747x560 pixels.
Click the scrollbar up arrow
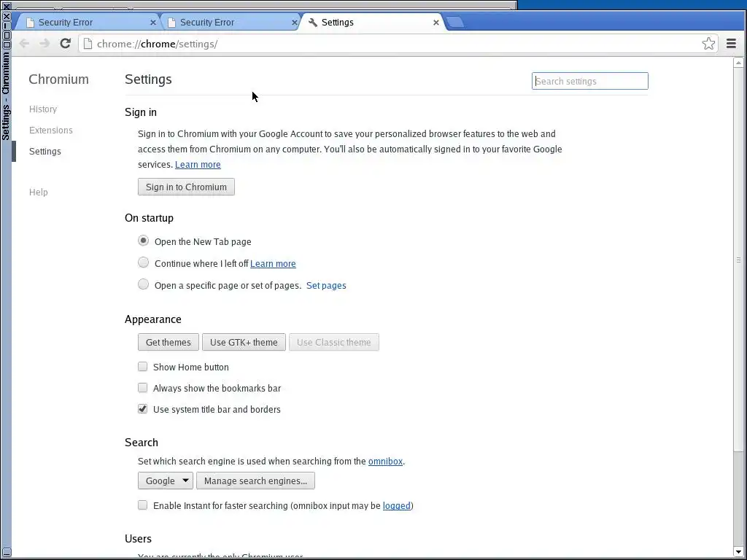738,63
